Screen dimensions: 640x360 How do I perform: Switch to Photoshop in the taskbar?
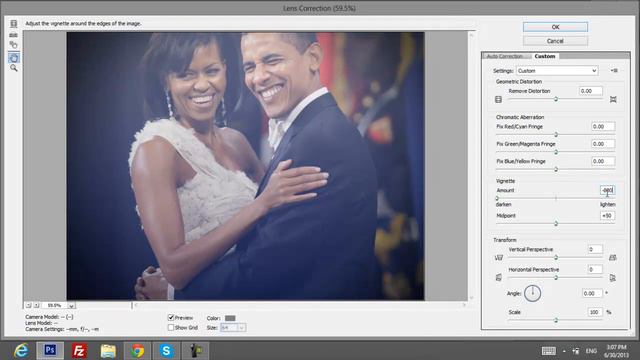coord(50,350)
